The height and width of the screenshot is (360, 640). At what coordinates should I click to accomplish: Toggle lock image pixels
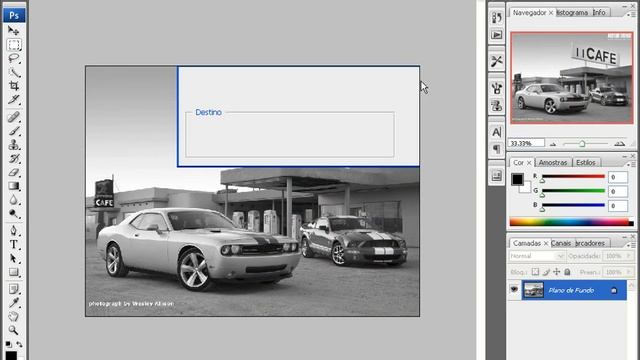point(546,272)
